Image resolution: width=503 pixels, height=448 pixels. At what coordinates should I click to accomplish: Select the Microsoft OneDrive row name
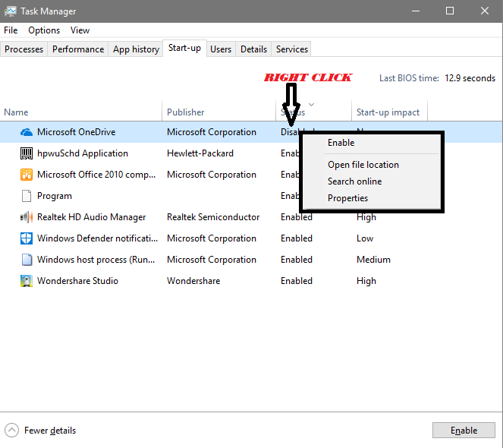(x=77, y=132)
